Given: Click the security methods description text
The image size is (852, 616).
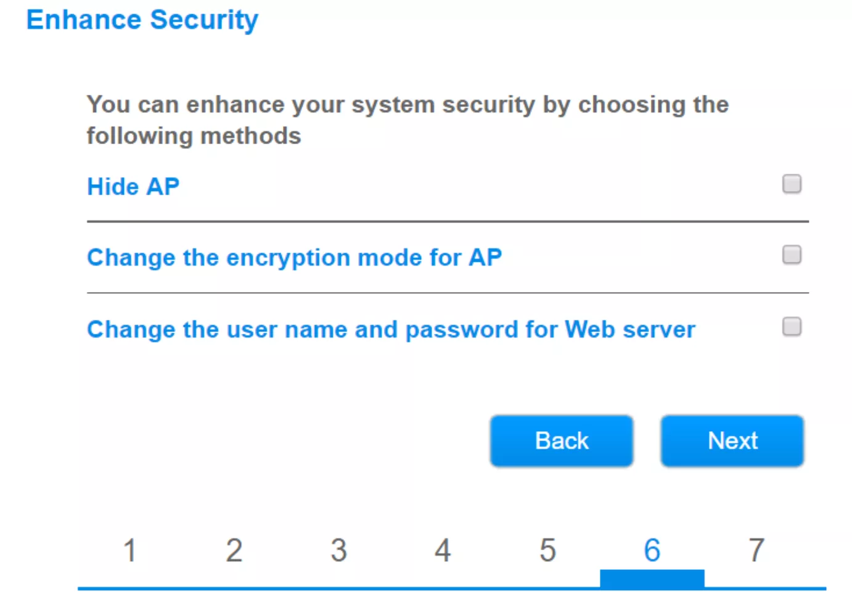Looking at the screenshot, I should coord(408,120).
